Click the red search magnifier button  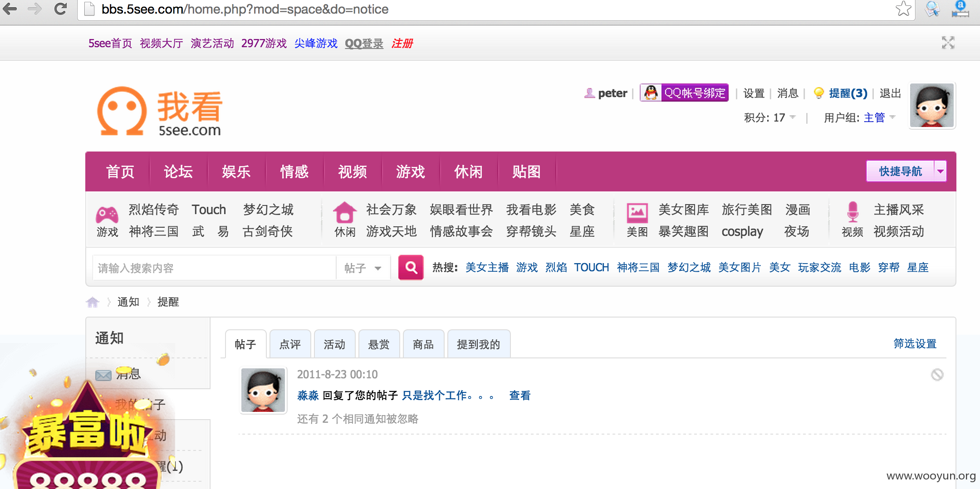pyautogui.click(x=411, y=268)
